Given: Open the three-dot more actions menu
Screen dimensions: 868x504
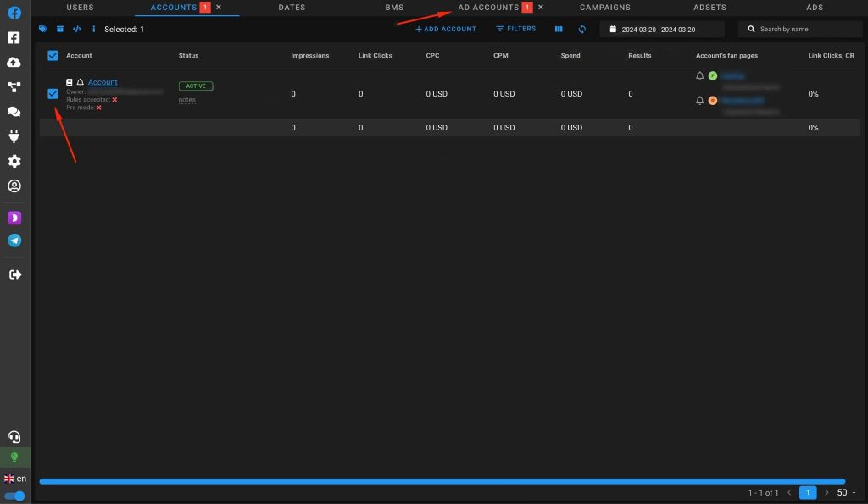Looking at the screenshot, I should tap(93, 29).
